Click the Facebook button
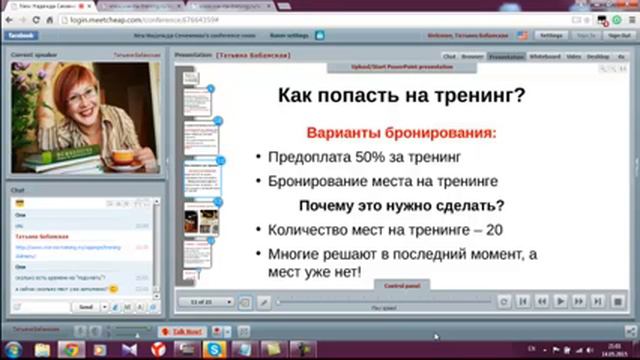Screen dimensions: 640x360 [21, 36]
